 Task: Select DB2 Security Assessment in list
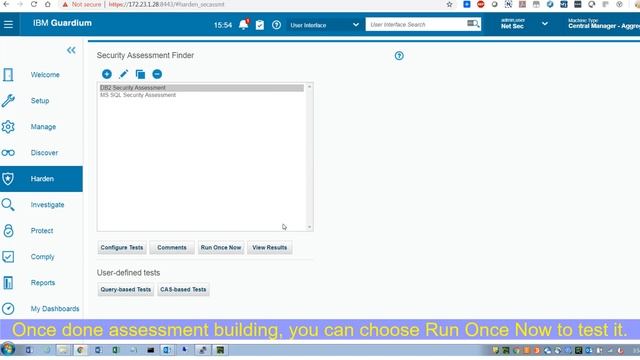202,88
